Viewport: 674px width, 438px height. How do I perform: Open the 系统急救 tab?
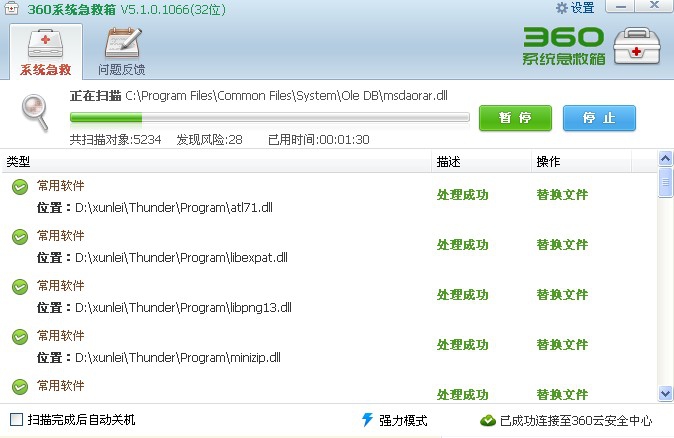[45, 52]
